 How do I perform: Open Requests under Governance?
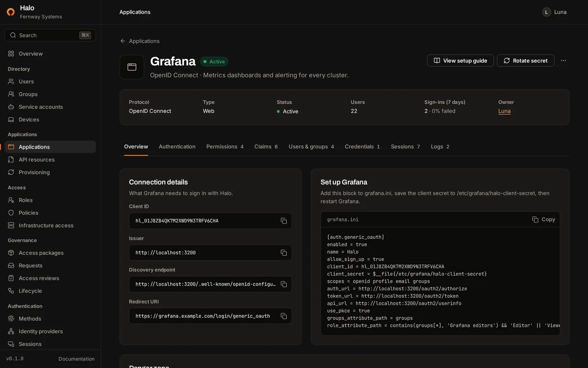click(50, 265)
